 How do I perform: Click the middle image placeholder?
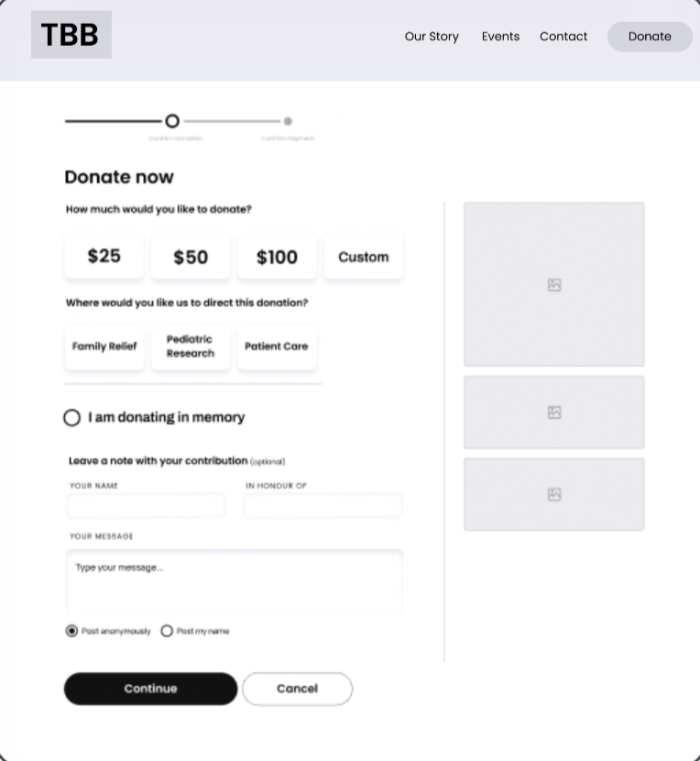(x=553, y=413)
